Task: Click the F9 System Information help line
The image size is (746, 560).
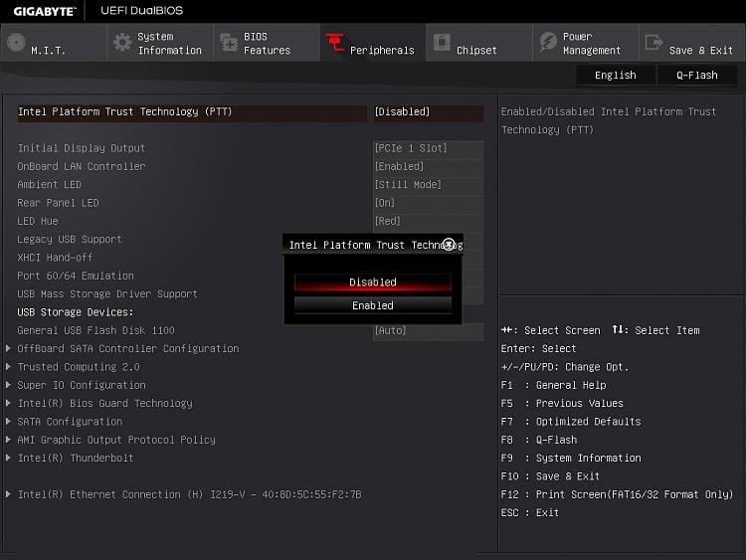Action: (571, 459)
